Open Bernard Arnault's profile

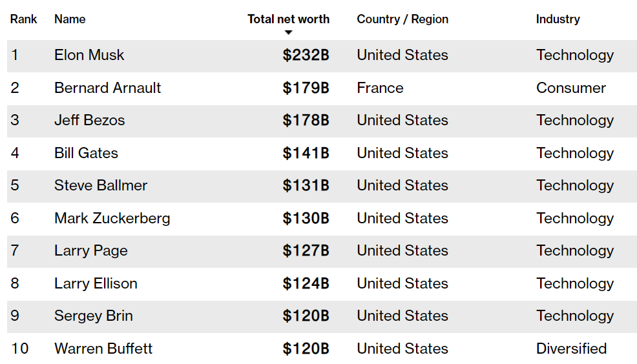(108, 88)
